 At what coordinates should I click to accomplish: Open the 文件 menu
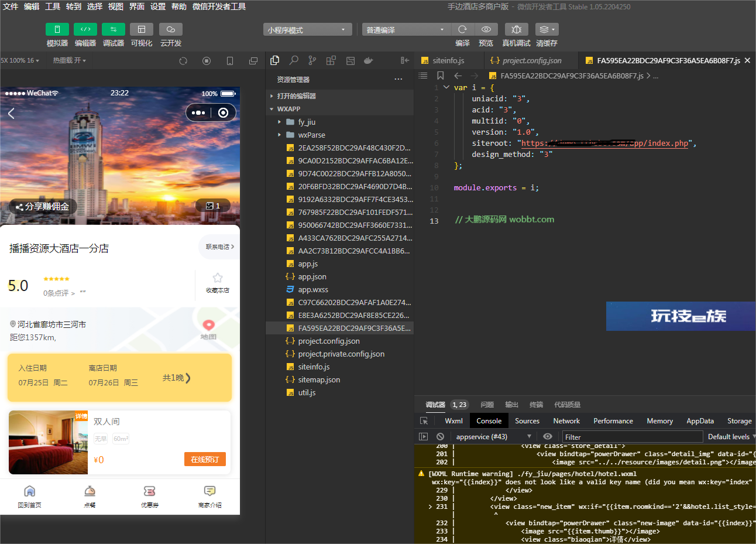pos(11,6)
